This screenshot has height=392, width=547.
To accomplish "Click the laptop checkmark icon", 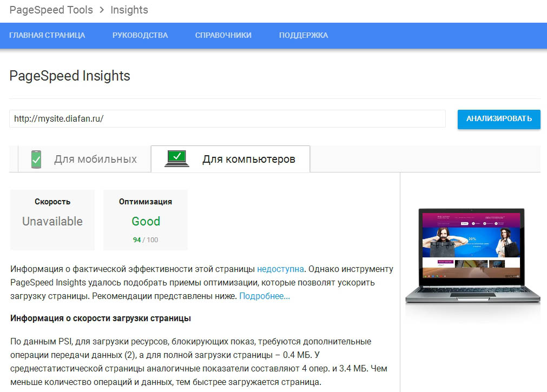I will 177,158.
